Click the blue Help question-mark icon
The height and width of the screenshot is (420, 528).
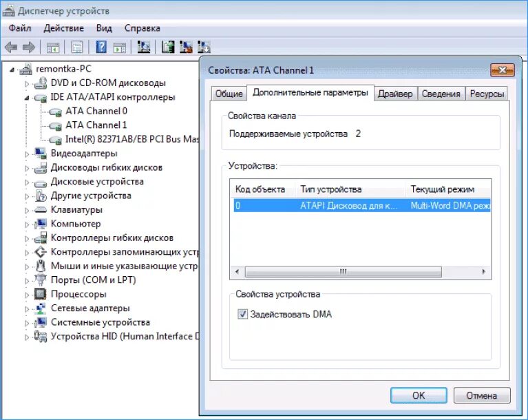click(x=101, y=47)
